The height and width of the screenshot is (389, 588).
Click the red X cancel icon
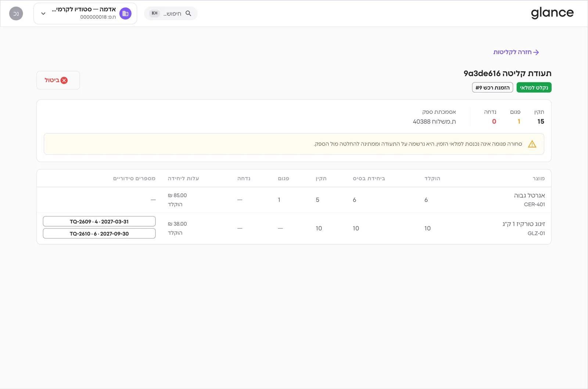tap(64, 80)
